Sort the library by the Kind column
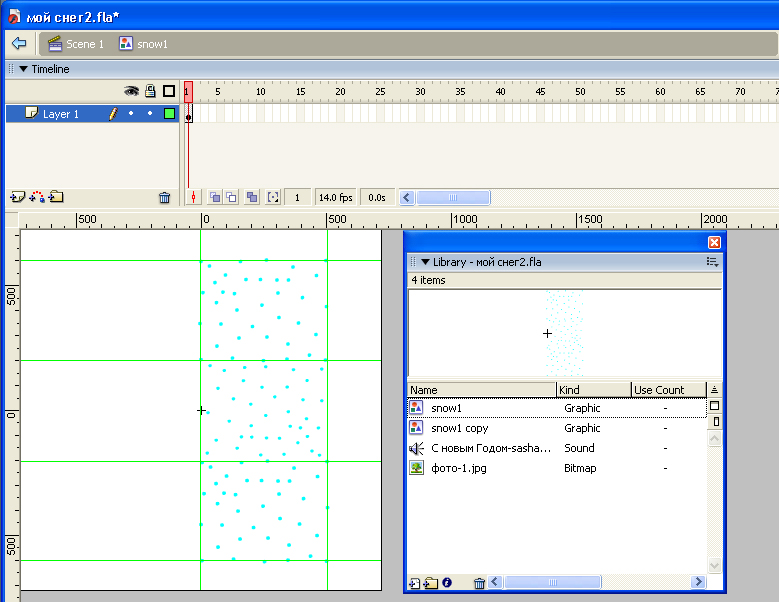 tap(592, 390)
